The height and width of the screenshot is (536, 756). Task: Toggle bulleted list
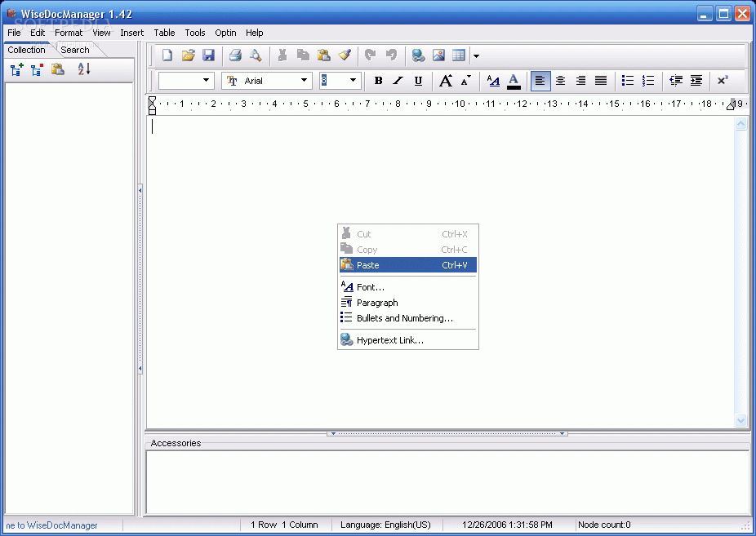click(628, 81)
